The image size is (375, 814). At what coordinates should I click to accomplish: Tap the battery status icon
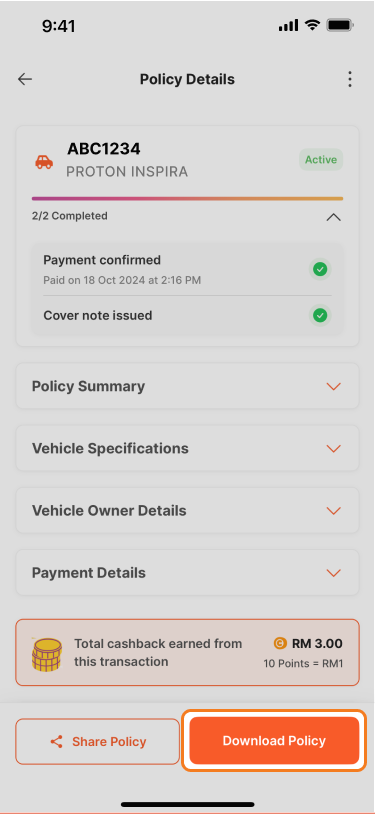(340, 24)
